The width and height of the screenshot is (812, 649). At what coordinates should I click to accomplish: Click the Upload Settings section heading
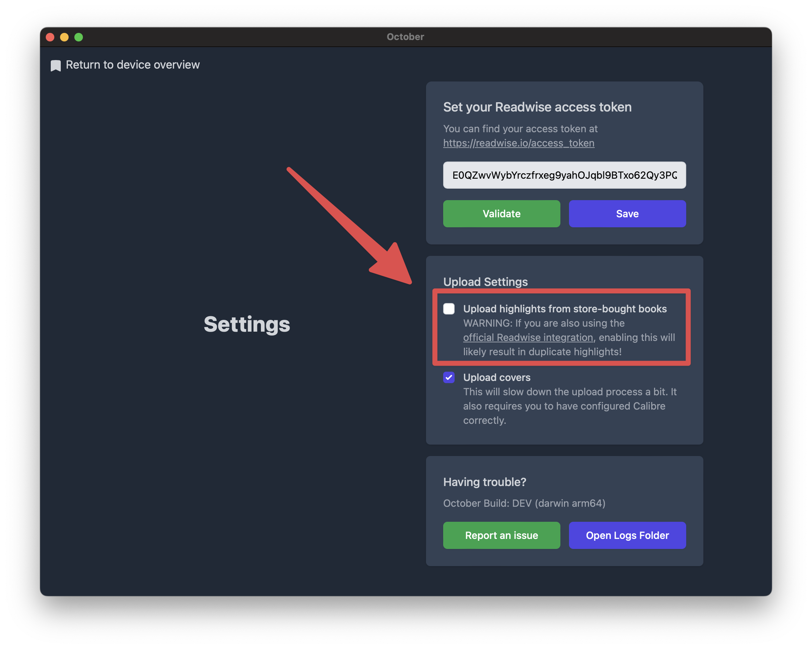pyautogui.click(x=485, y=282)
